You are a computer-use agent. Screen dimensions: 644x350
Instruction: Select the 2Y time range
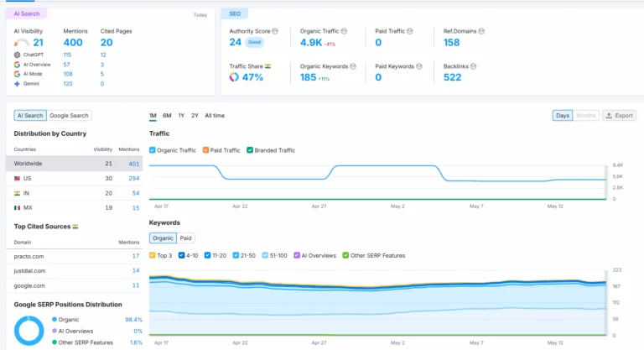[195, 116]
